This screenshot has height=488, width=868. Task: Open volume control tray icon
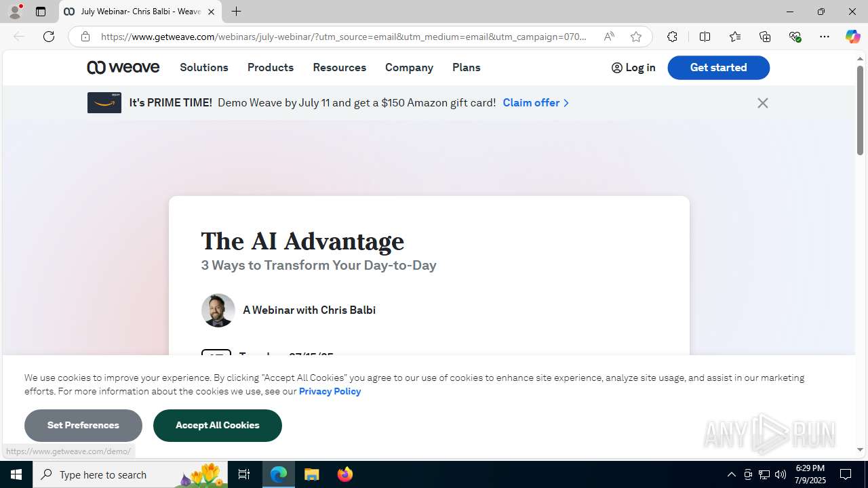(781, 474)
